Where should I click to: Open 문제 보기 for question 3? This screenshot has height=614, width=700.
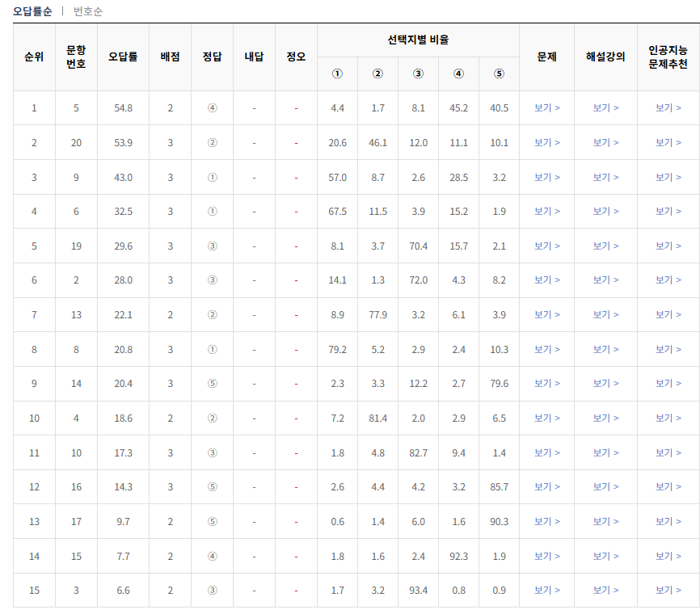click(547, 591)
